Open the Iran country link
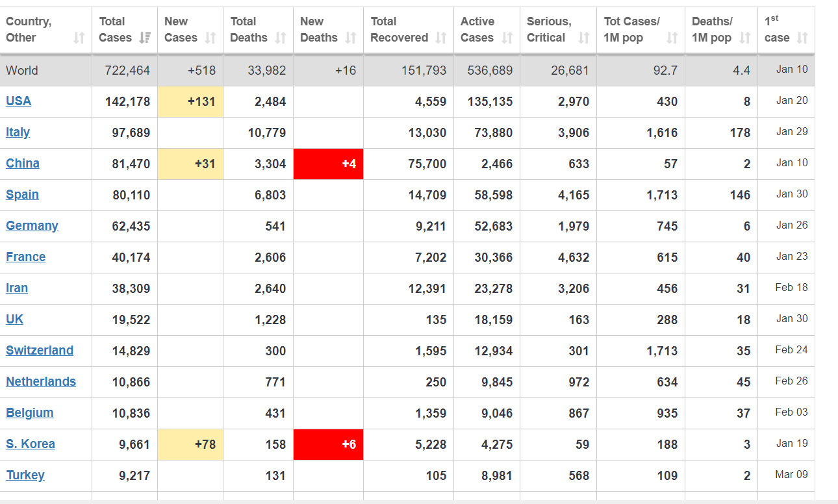 [x=17, y=288]
